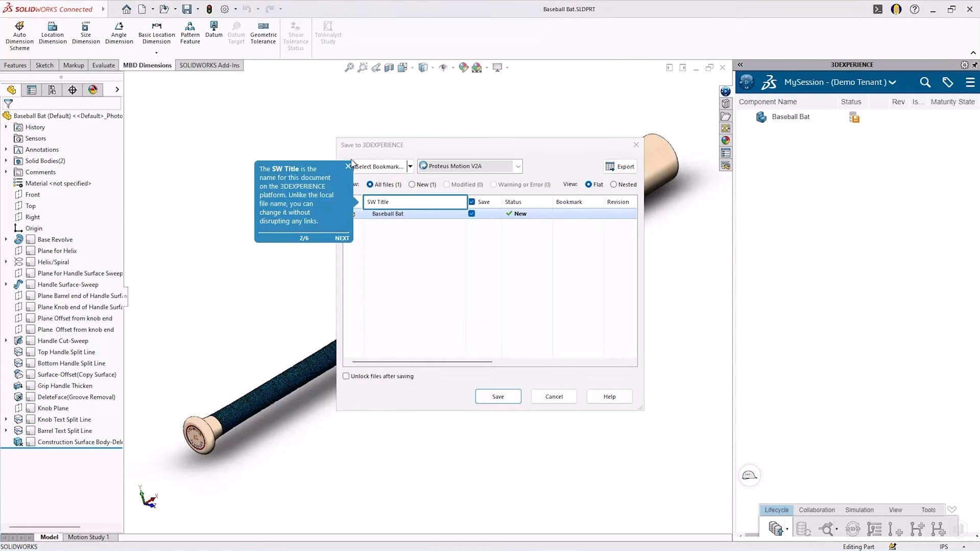Image resolution: width=980 pixels, height=551 pixels.
Task: Click NEXT in the tooltip guide
Action: click(x=342, y=238)
